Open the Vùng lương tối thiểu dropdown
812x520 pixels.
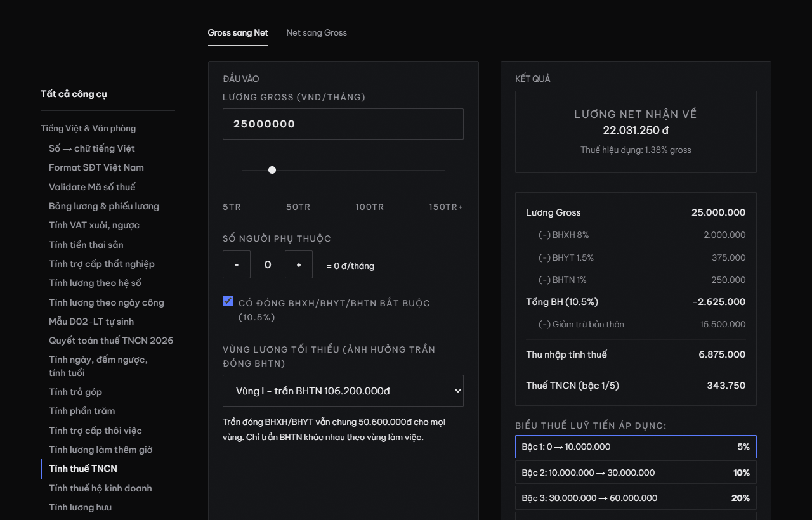pos(343,391)
